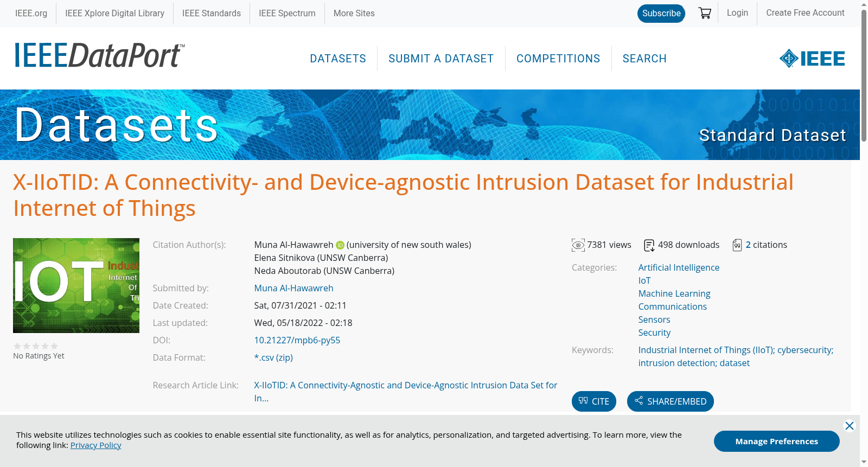Open the COMPETITIONS nav item
This screenshot has height=467, width=868.
coord(558,59)
